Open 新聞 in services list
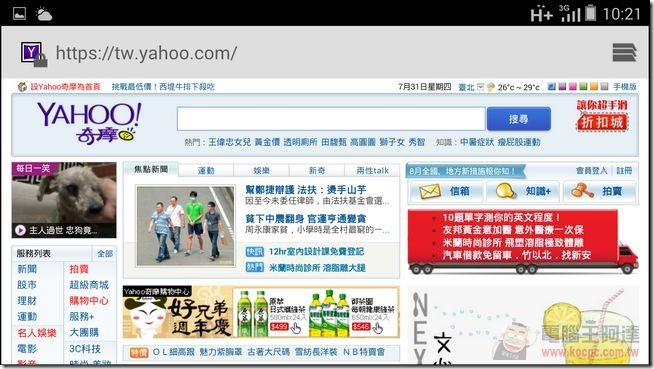The height and width of the screenshot is (369, 654). point(27,269)
